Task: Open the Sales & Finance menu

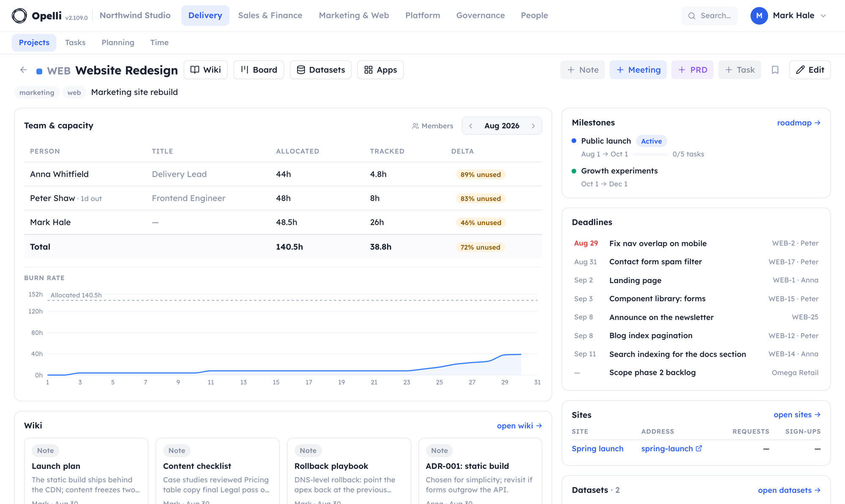Action: [x=270, y=15]
